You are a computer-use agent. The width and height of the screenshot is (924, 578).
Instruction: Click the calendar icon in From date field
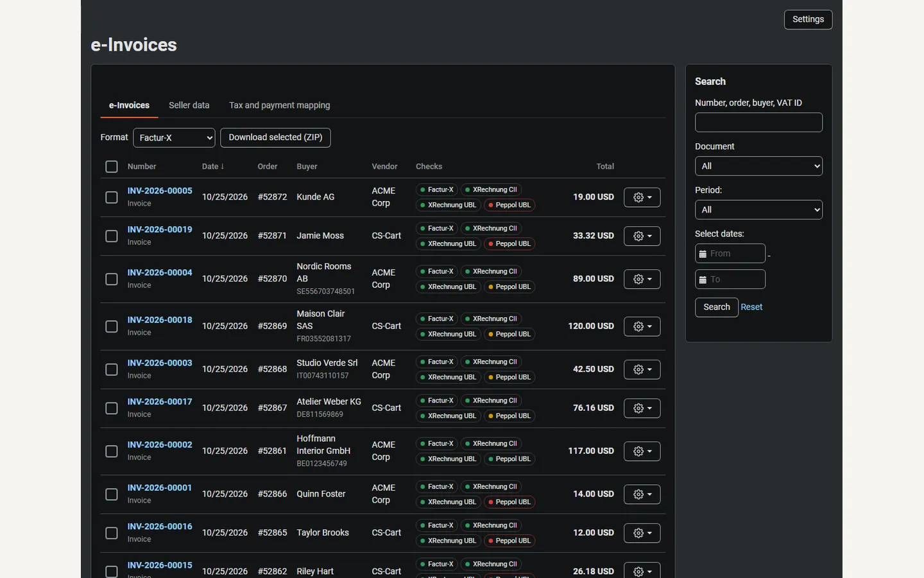[703, 254]
